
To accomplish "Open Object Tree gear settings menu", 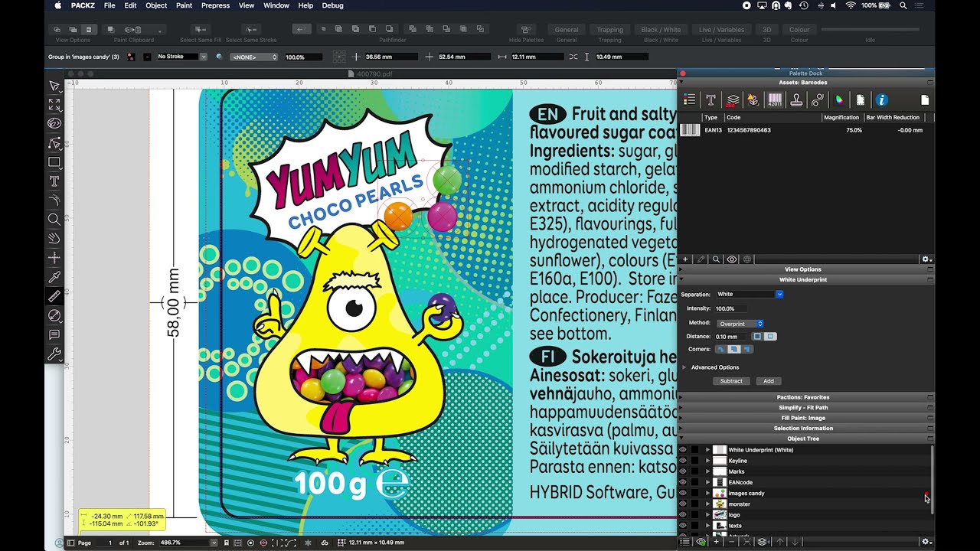I will coord(926,542).
